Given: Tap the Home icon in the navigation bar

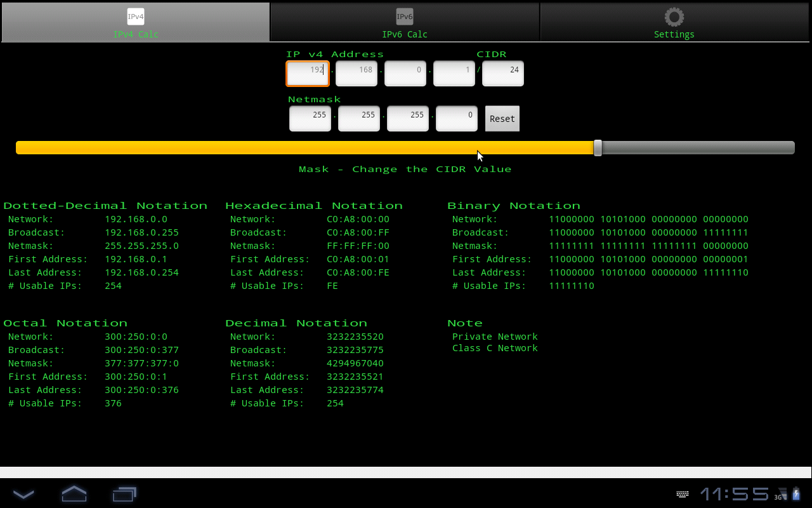Looking at the screenshot, I should pos(74,493).
